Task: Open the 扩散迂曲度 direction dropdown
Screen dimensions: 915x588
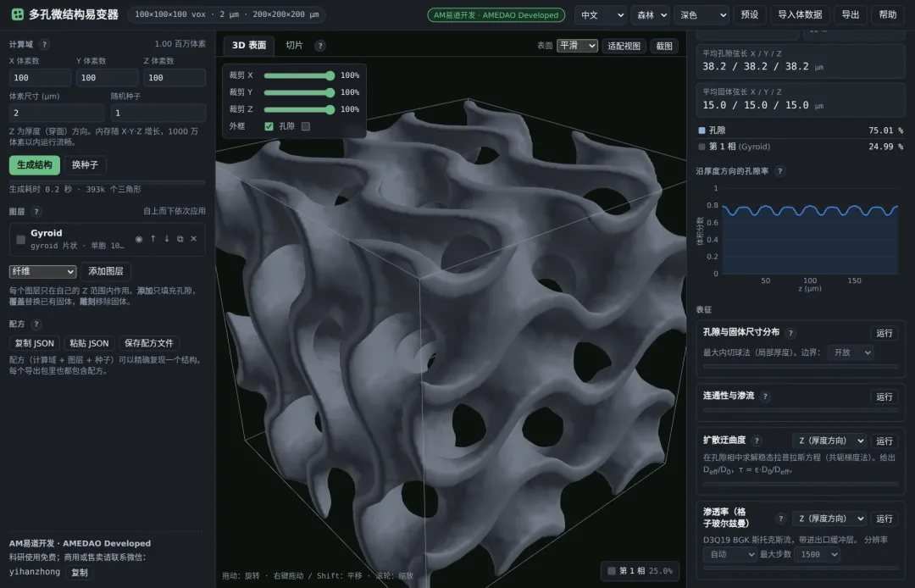Action: coord(829,441)
